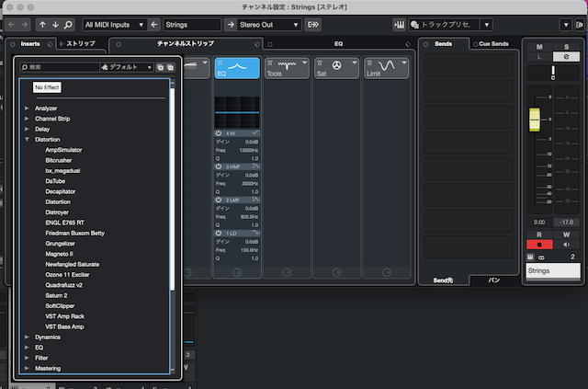Viewport: 588px width, 389px height.
Task: Choose Decapitator from the Distortion list
Action: 61,191
